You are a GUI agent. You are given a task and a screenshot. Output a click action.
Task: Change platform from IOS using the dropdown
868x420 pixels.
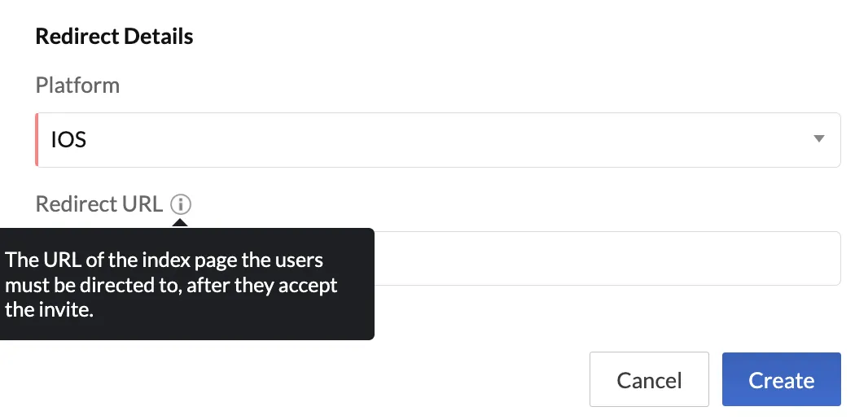438,140
